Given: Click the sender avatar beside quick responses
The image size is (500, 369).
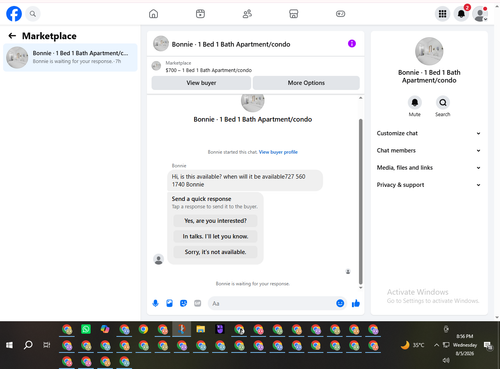Looking at the screenshot, I should pyautogui.click(x=158, y=259).
